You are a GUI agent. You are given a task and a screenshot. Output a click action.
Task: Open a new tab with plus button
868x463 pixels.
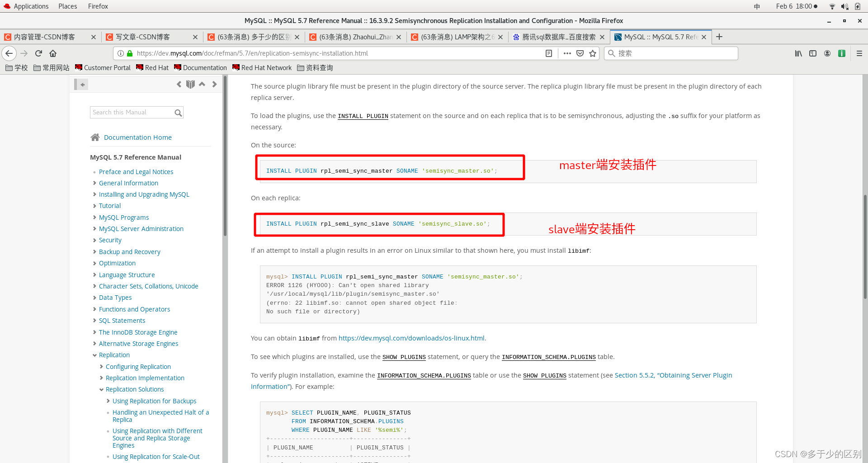(x=719, y=37)
